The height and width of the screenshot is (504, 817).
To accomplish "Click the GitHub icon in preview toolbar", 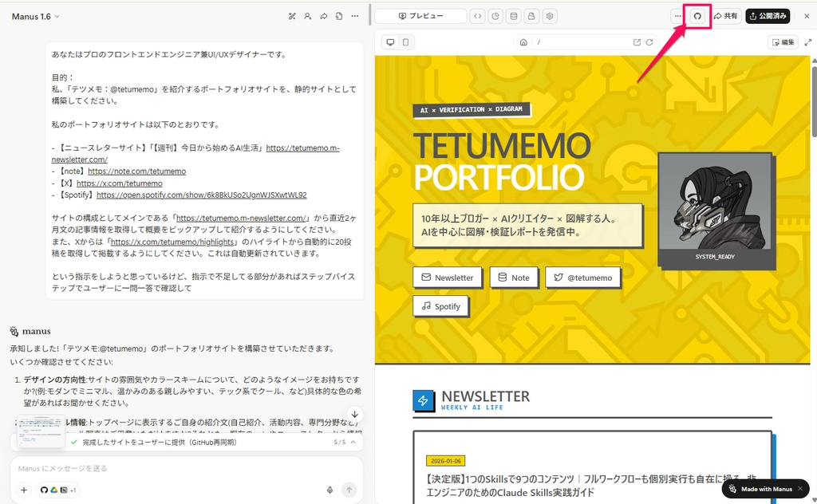I will tap(697, 16).
